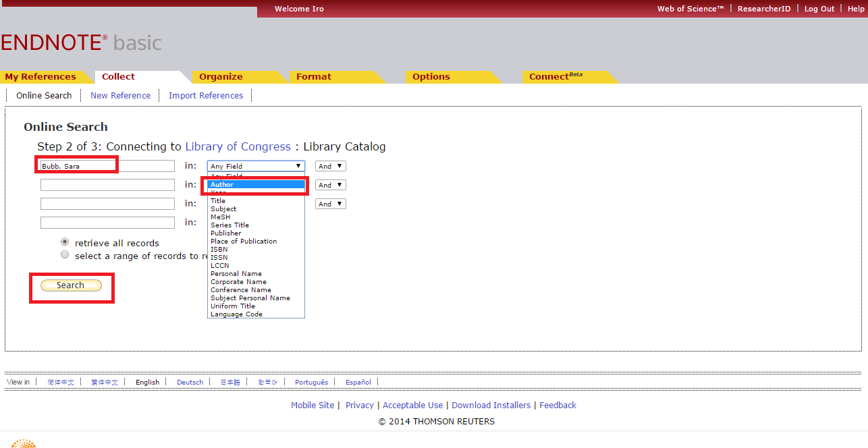Choose Conference Name in the field list

point(256,290)
